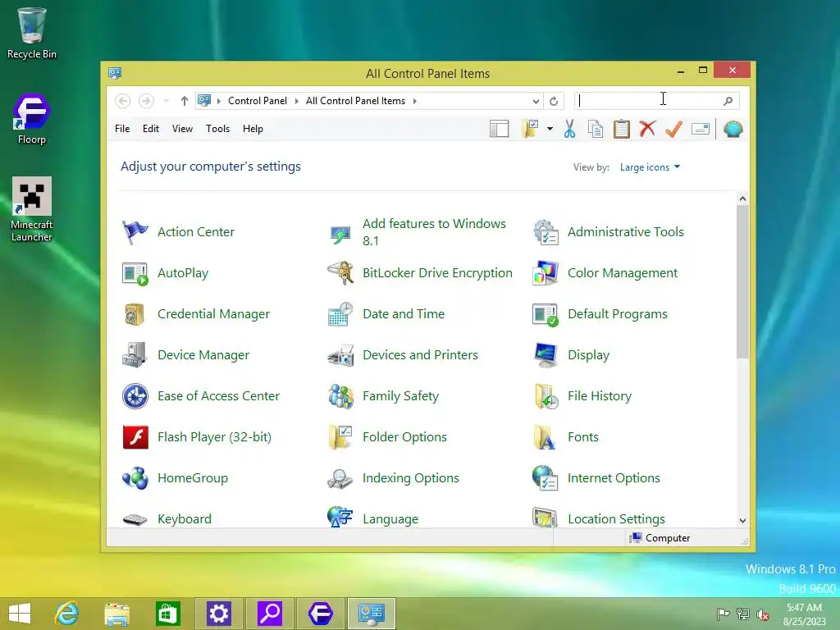Open Internet Explorer from taskbar
The height and width of the screenshot is (630, 840).
pos(67,614)
